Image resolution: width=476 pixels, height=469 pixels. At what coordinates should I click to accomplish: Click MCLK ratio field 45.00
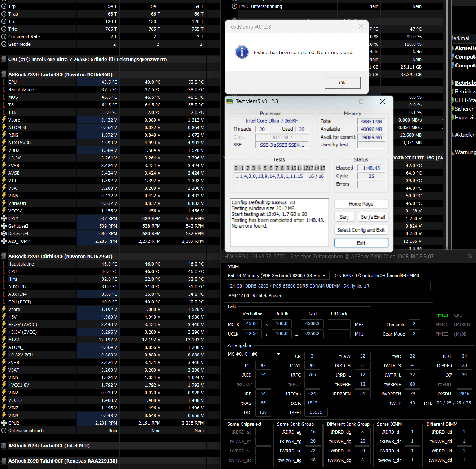click(x=252, y=324)
